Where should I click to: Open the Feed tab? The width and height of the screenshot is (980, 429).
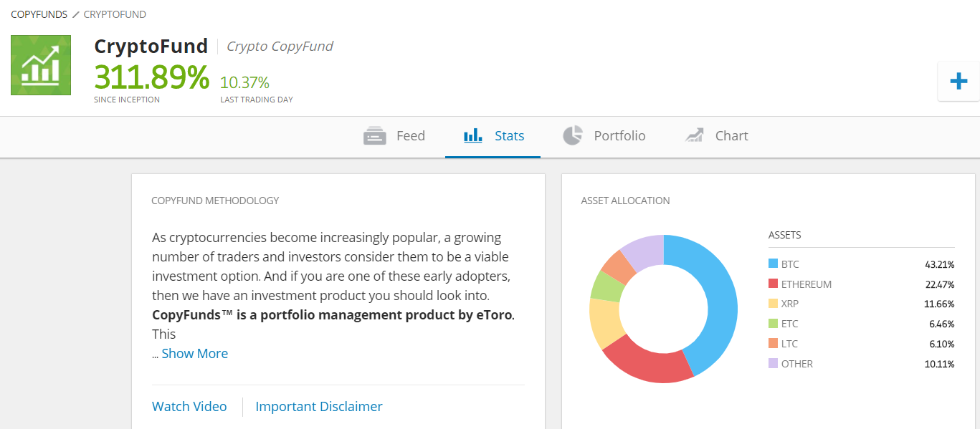coord(410,136)
